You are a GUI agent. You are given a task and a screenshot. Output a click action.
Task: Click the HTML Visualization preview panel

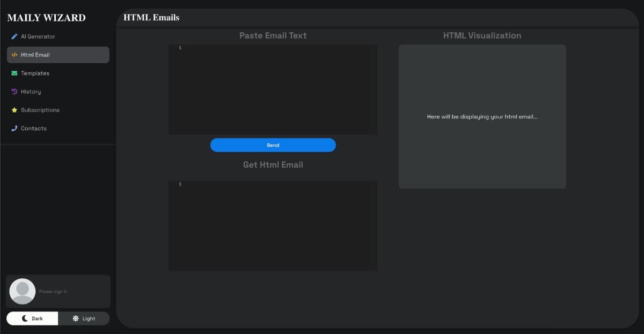click(482, 116)
